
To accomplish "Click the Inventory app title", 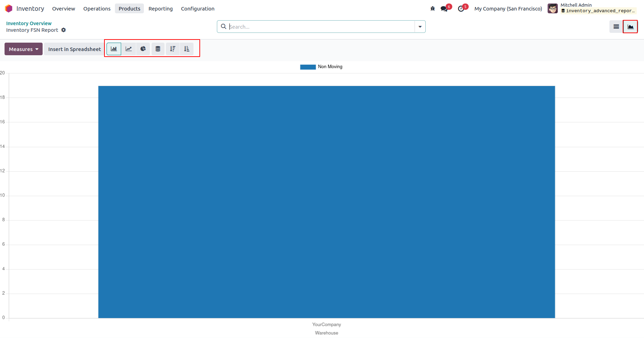I will (x=30, y=8).
